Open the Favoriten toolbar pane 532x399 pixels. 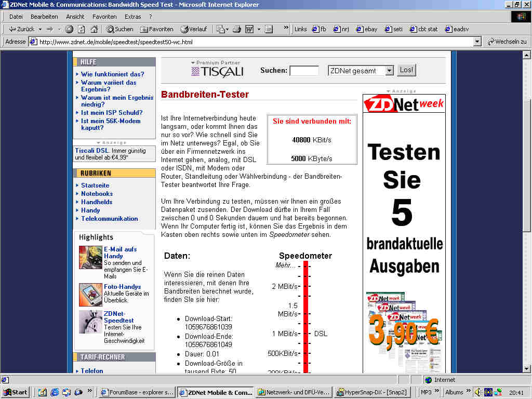click(157, 29)
